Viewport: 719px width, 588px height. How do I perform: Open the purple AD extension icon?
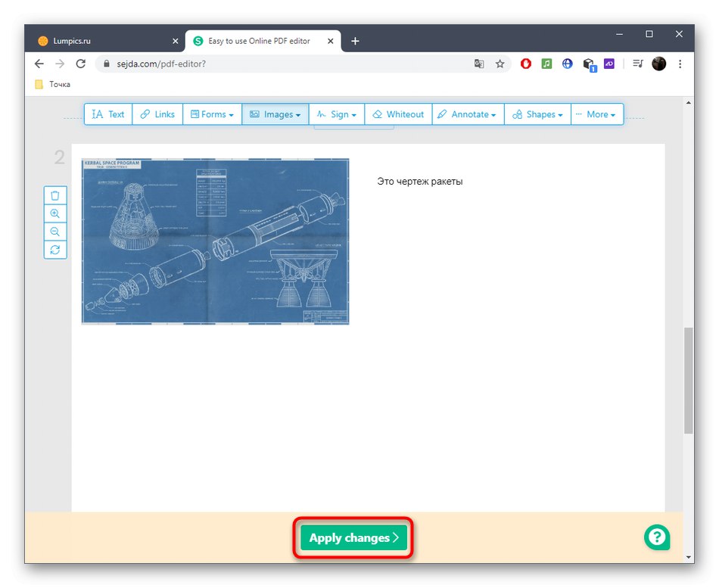(609, 64)
